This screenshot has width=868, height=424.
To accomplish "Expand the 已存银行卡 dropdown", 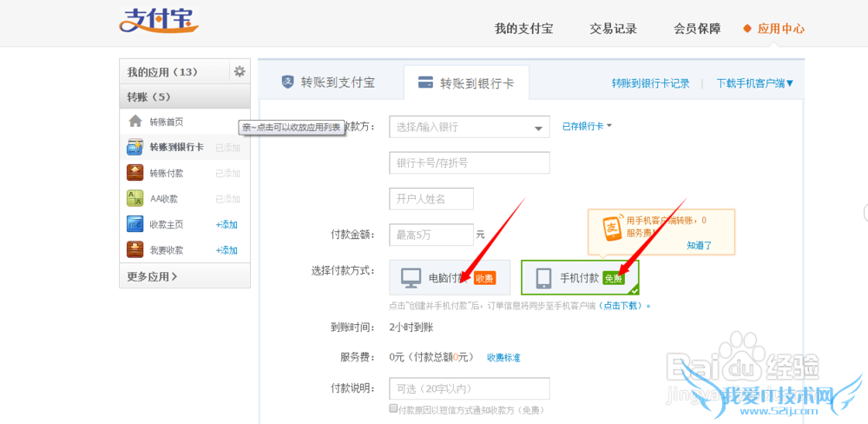I will pos(588,126).
